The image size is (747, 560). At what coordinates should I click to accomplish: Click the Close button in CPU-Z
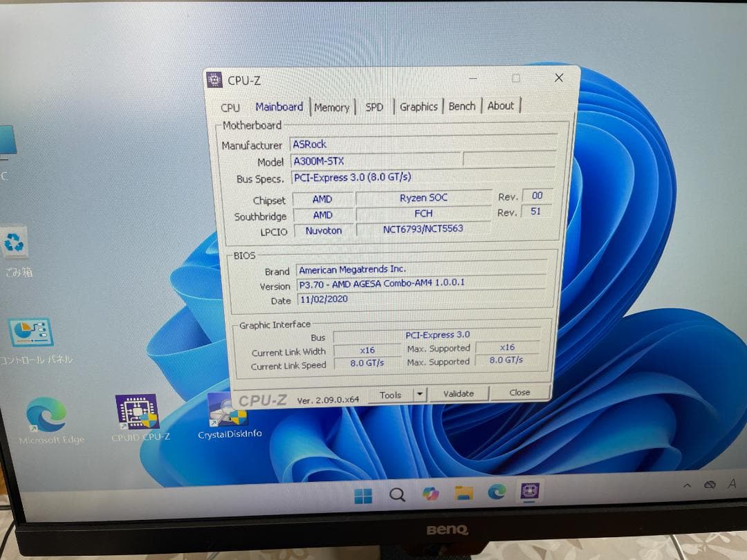click(x=519, y=392)
